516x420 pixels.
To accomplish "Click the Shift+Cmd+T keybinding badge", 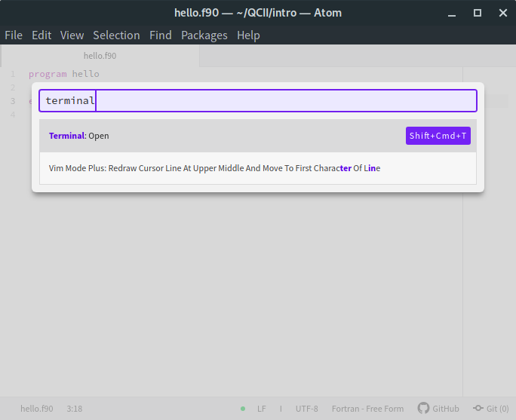I will [438, 136].
